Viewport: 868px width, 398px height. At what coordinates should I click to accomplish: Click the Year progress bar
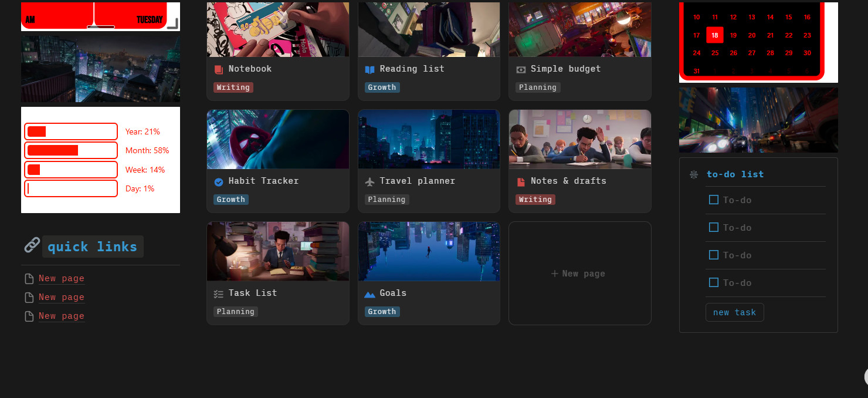pyautogui.click(x=71, y=131)
